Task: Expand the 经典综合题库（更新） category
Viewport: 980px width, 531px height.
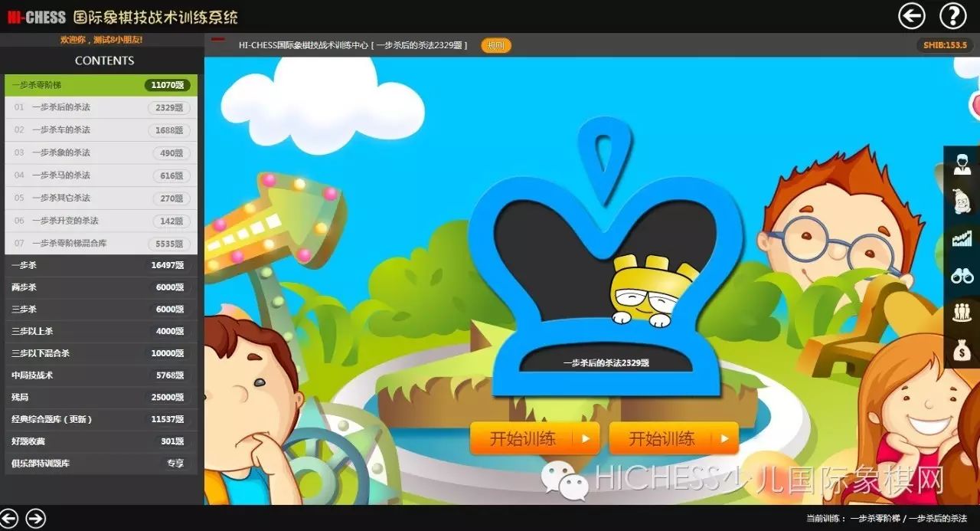Action: 101,420
